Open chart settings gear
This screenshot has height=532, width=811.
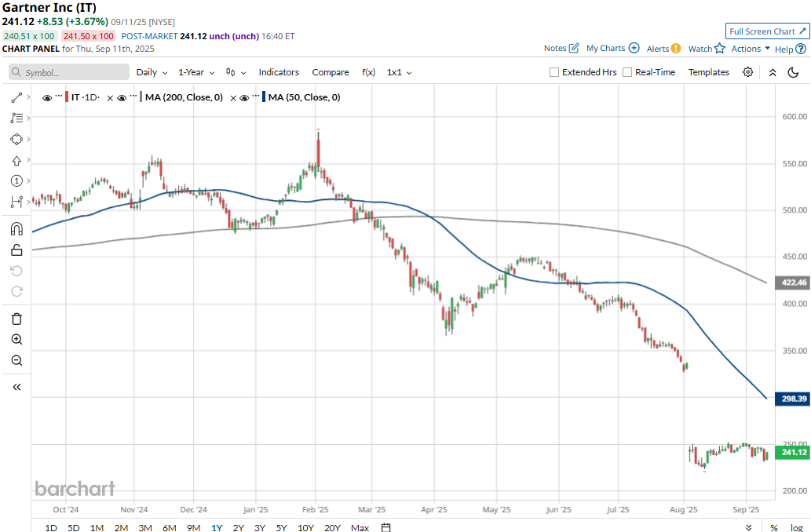(x=747, y=72)
